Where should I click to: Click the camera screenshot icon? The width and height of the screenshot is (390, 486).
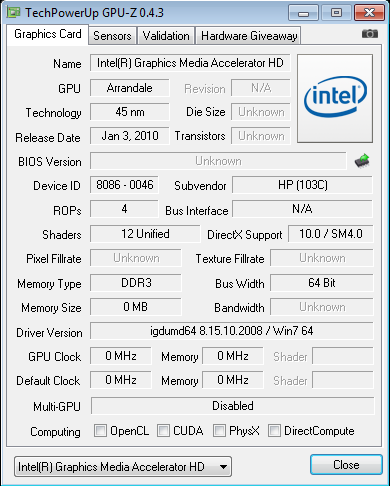click(x=370, y=34)
